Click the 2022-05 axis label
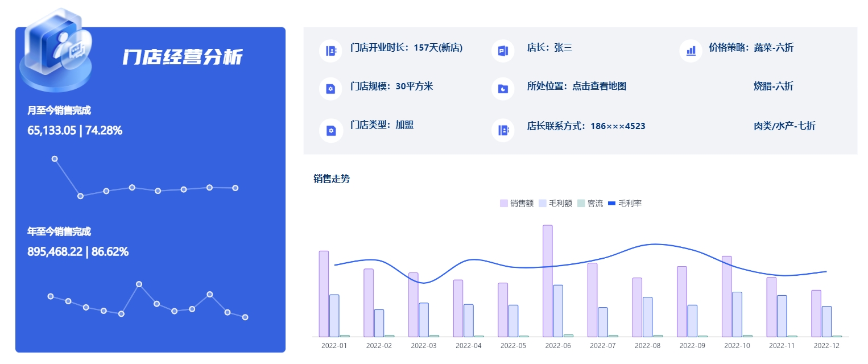Viewport: 868px width, 364px height. coord(513,345)
